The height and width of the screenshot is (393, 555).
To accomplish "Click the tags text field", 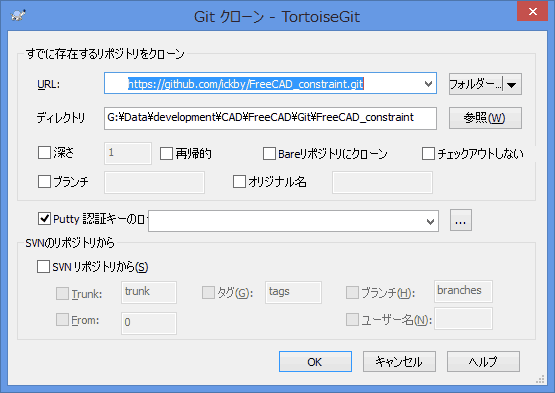I will (x=293, y=292).
